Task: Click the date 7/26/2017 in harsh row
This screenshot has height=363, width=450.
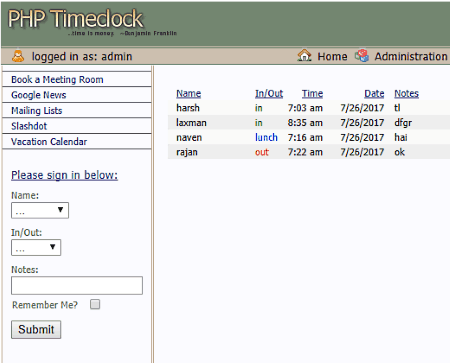Action: pos(362,108)
